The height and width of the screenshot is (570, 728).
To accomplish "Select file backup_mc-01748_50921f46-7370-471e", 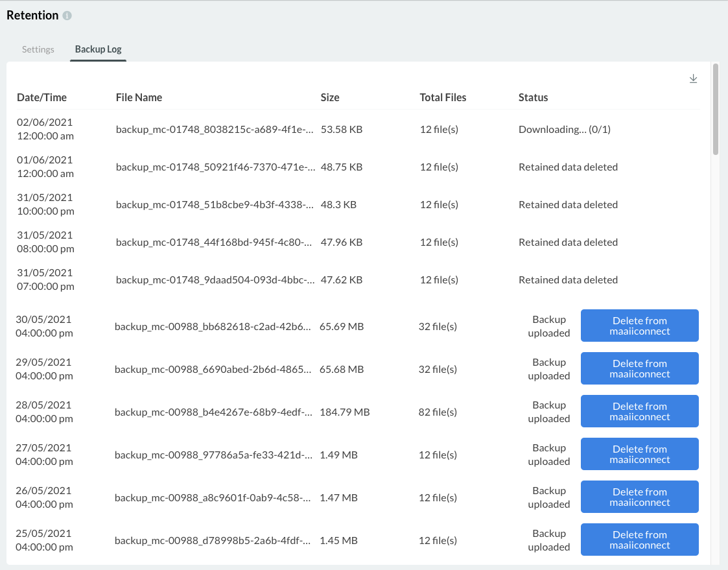I will 215,167.
